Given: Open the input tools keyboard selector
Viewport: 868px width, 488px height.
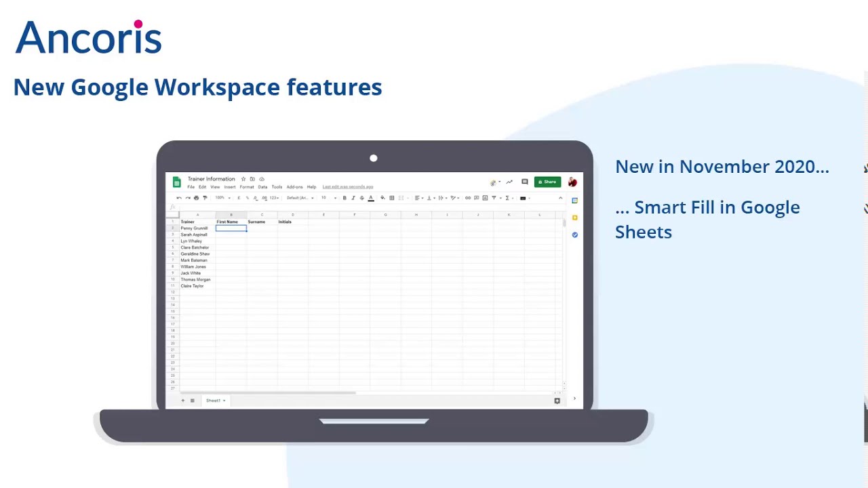Looking at the screenshot, I should (523, 198).
